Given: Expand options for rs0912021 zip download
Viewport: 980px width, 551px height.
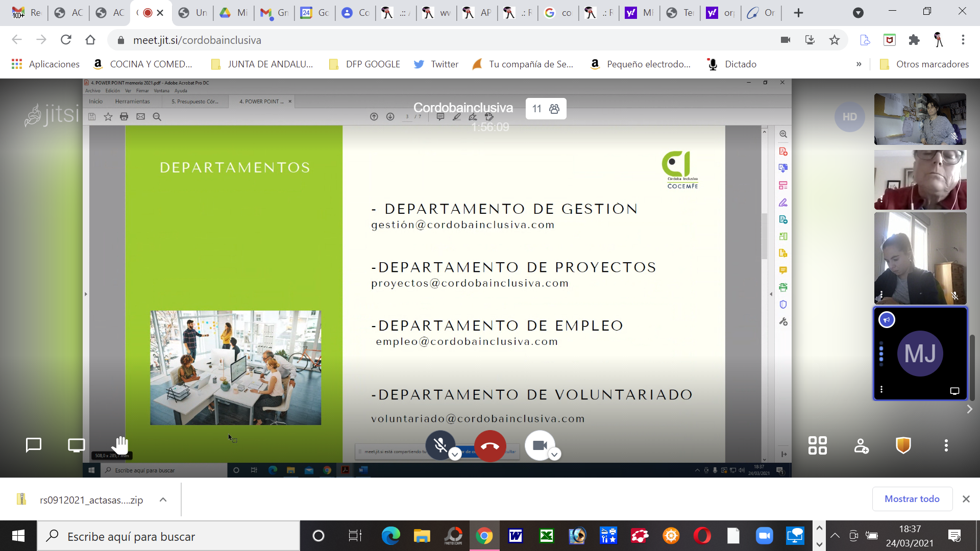Looking at the screenshot, I should [163, 499].
